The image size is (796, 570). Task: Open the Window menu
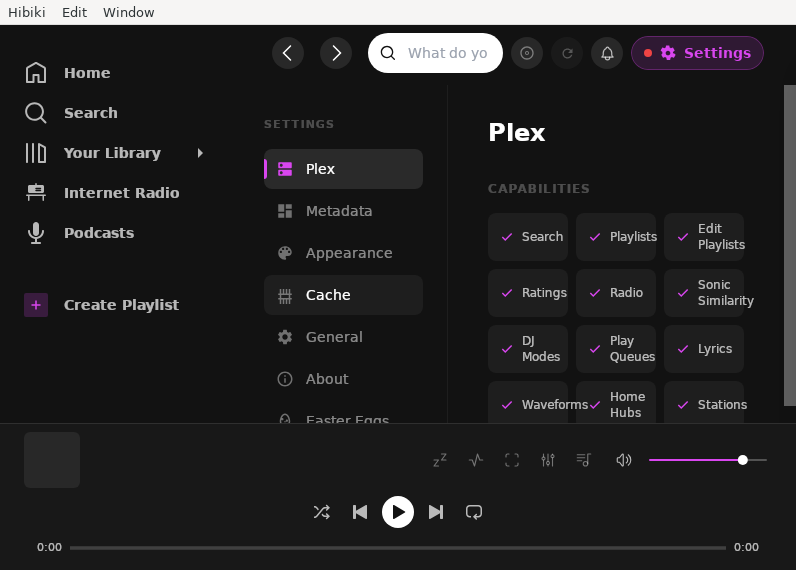tap(128, 12)
